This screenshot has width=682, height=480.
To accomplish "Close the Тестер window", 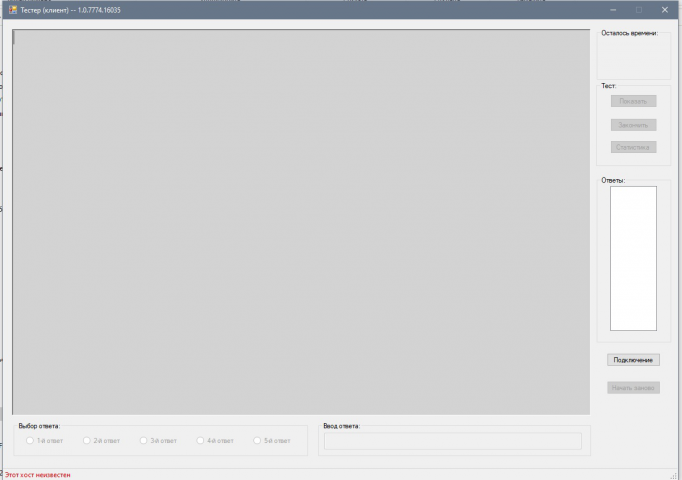I will 665,10.
